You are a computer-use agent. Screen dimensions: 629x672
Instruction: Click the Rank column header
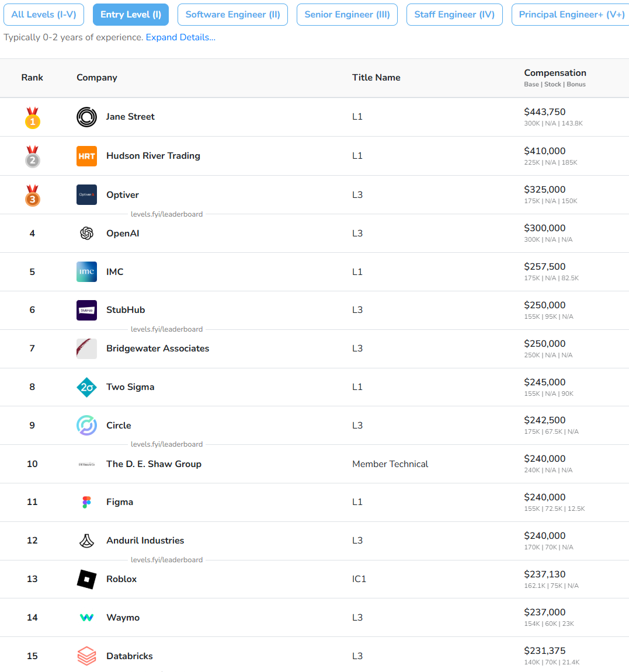pos(32,78)
